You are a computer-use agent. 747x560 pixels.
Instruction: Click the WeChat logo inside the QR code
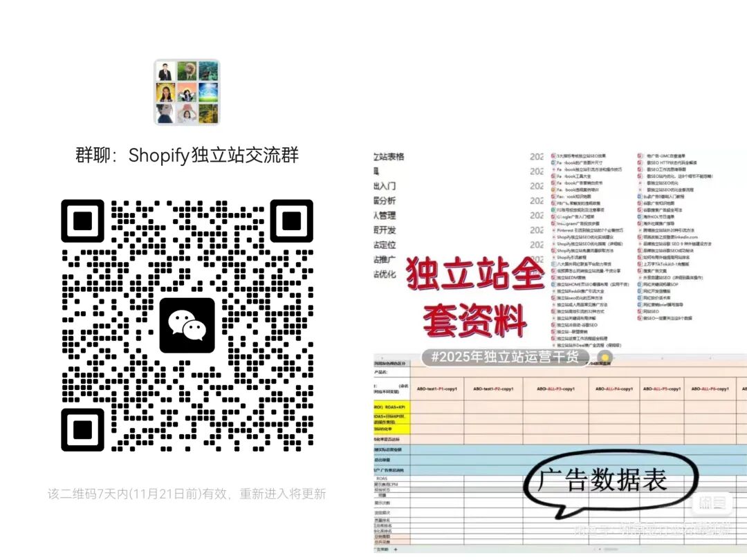pyautogui.click(x=187, y=326)
